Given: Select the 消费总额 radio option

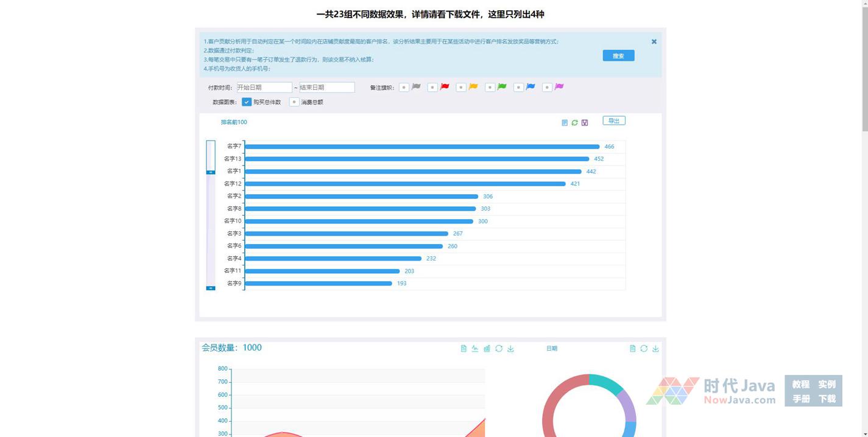Looking at the screenshot, I should [294, 102].
